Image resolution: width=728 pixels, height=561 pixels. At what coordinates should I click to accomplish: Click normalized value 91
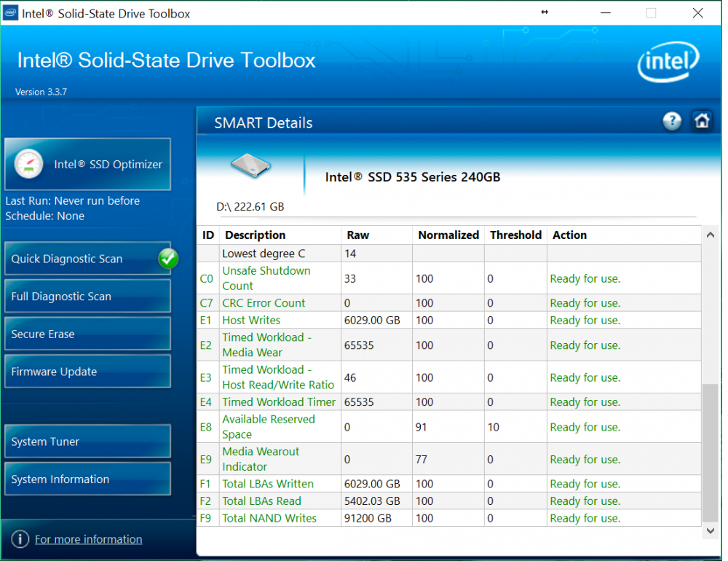[x=421, y=427]
